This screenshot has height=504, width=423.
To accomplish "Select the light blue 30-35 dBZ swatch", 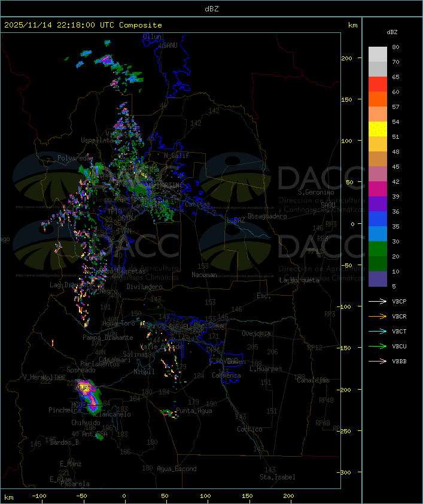I will coord(378,233).
